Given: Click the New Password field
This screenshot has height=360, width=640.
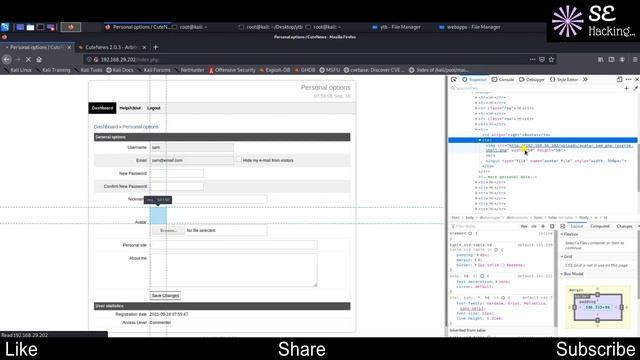Looking at the screenshot, I should 177,173.
